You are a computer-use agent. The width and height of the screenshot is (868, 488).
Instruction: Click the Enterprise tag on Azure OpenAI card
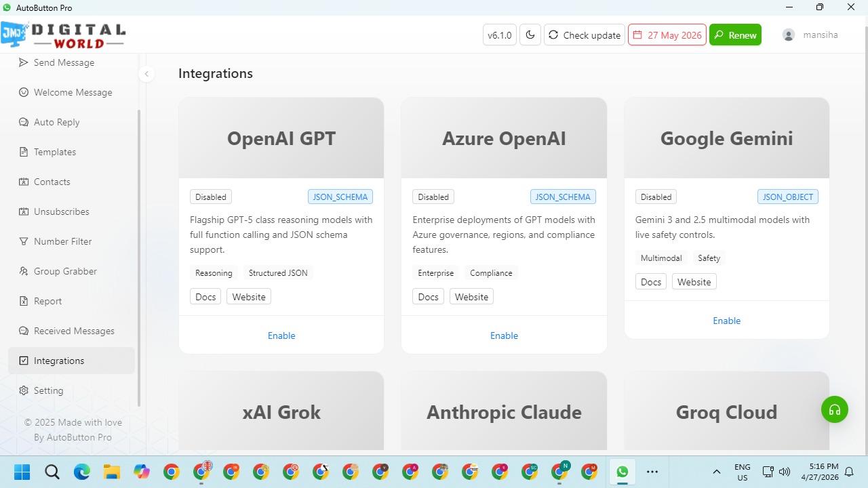(x=436, y=273)
